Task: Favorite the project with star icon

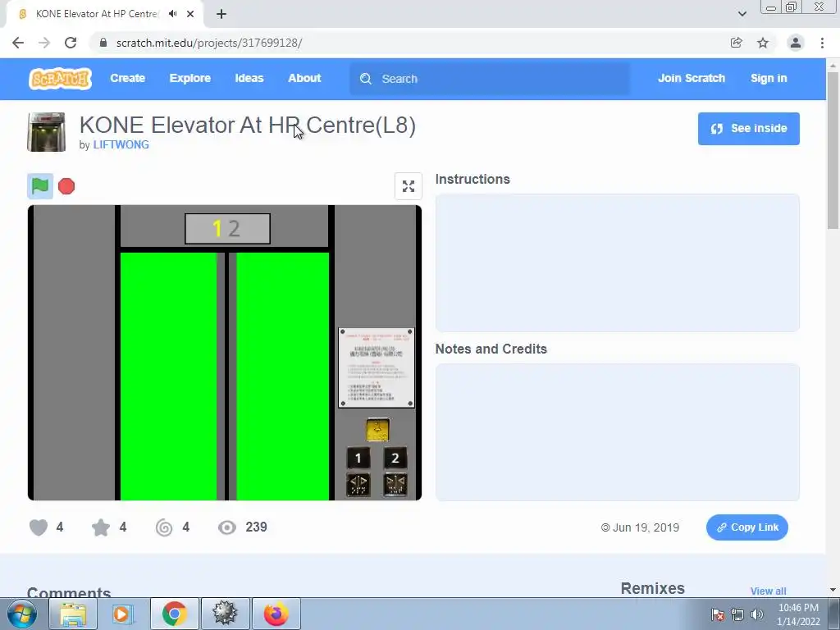Action: [101, 527]
